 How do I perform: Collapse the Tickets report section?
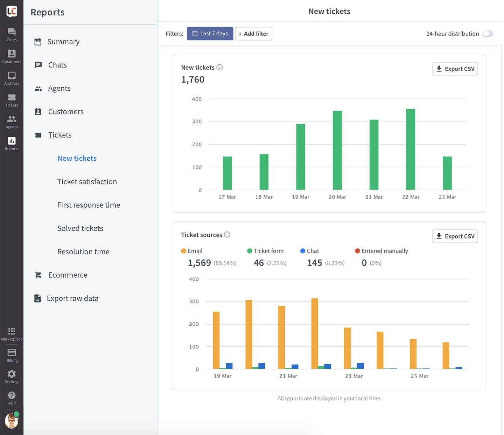pos(60,135)
